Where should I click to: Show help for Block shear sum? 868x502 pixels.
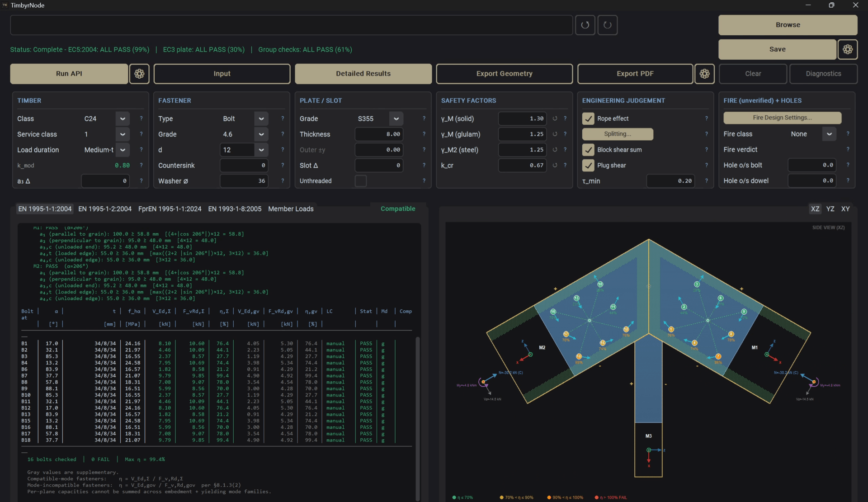(x=706, y=150)
